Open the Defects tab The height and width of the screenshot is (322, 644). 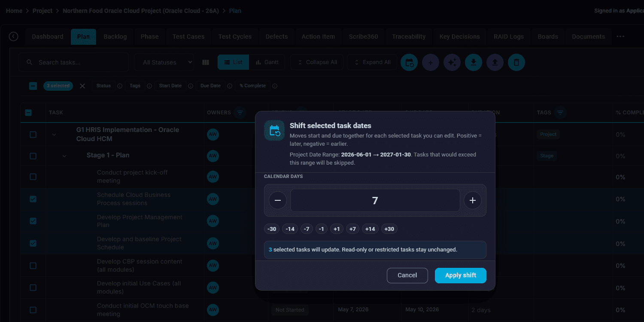[x=276, y=37]
